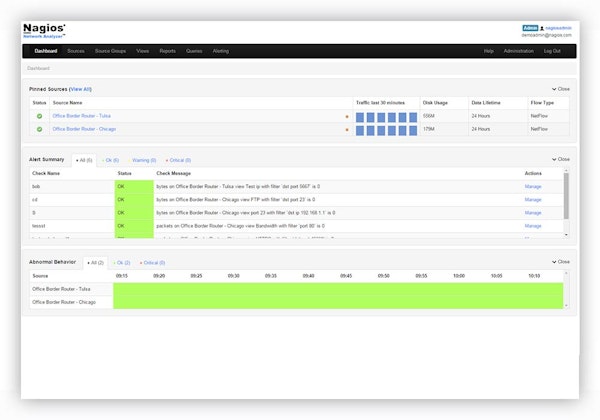
Task: Collapse the Alert Summary panel
Action: tap(561, 159)
